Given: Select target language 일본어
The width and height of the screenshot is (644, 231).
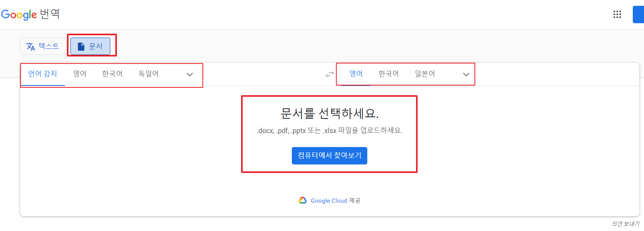Looking at the screenshot, I should 425,74.
